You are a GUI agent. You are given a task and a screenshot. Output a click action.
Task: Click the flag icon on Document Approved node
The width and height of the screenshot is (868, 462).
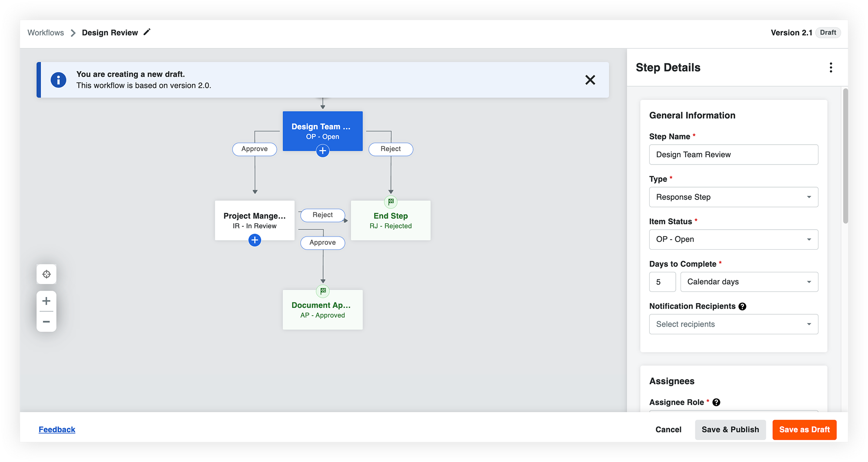pos(322,291)
